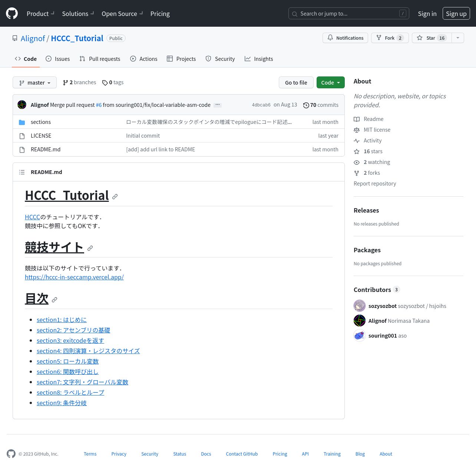Open the star lists dropdown arrow
This screenshot has width=476, height=476.
tap(458, 38)
